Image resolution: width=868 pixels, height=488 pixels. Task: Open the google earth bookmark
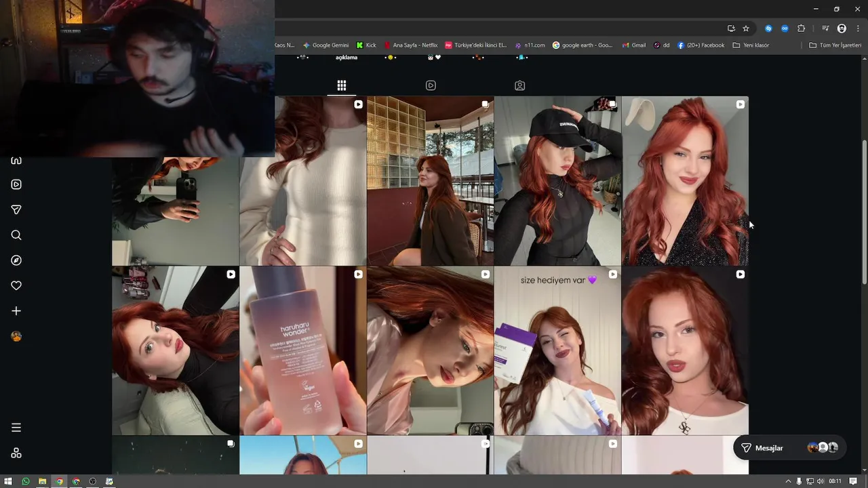pos(583,45)
